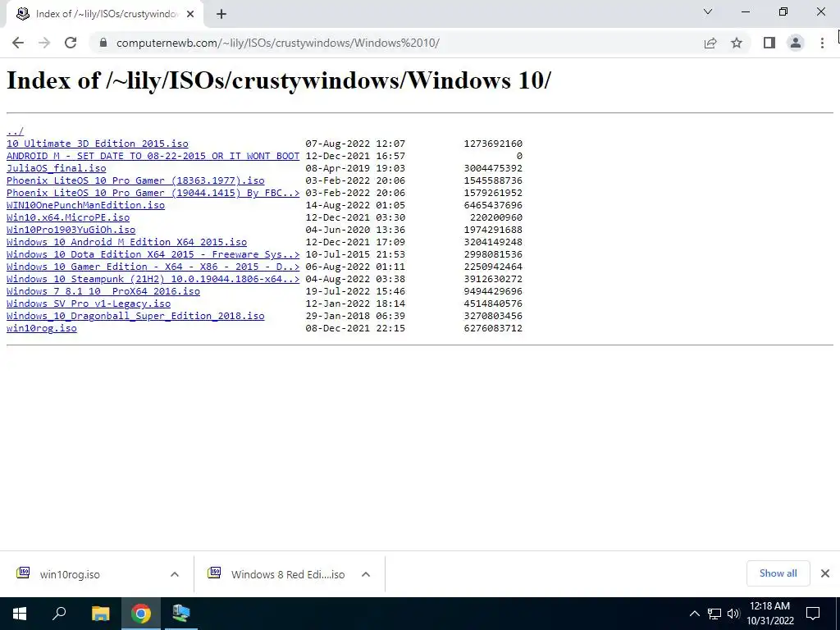This screenshot has height=630, width=840.
Task: Download Win10Pro1903YuGiOh.iso
Action: click(71, 230)
